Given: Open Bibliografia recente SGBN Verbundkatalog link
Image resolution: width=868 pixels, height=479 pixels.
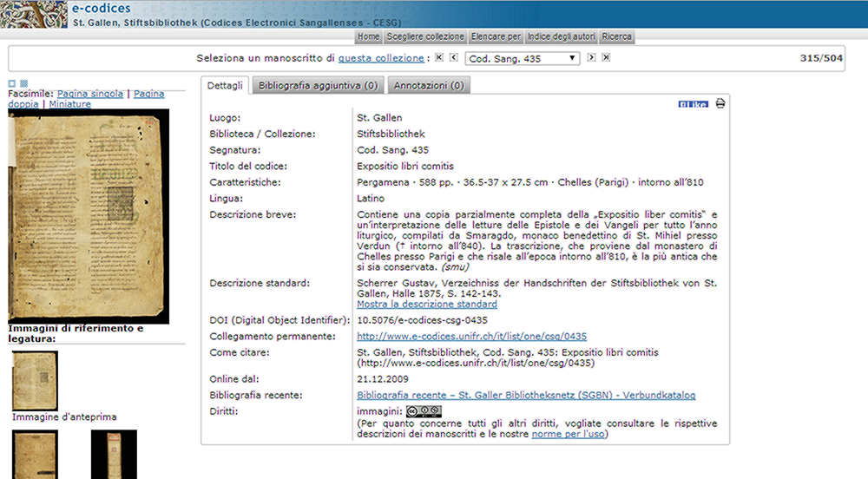Looking at the screenshot, I should [x=526, y=395].
